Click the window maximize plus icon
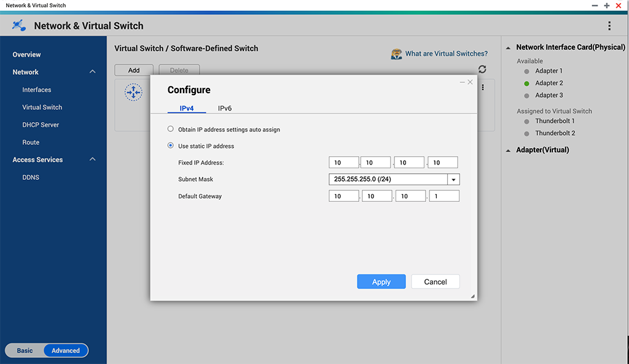 606,5
